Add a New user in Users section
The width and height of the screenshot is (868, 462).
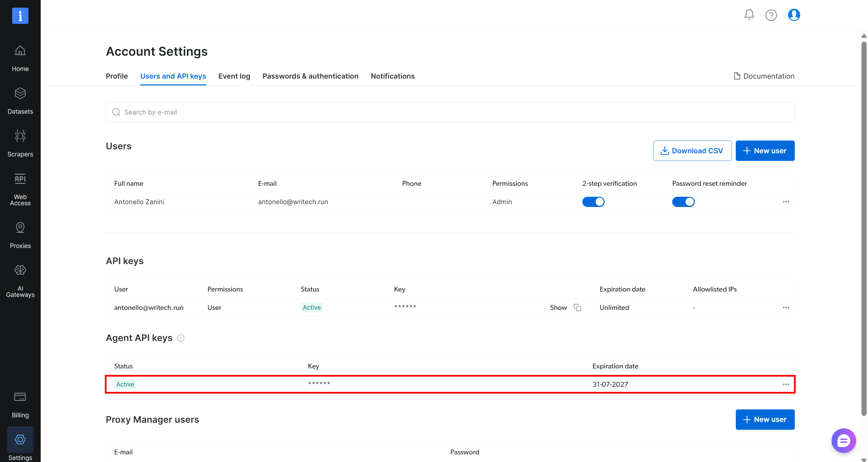765,151
